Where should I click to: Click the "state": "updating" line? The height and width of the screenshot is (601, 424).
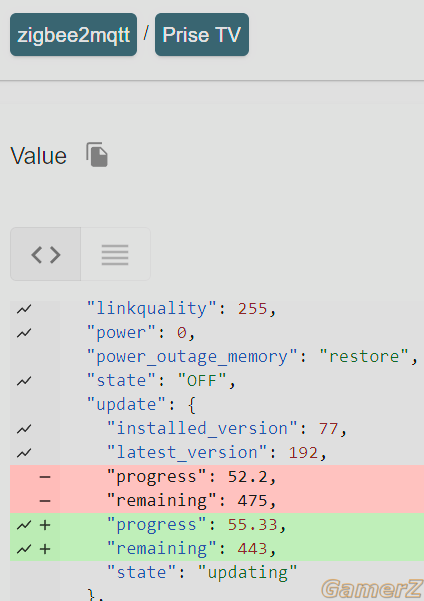click(x=202, y=573)
